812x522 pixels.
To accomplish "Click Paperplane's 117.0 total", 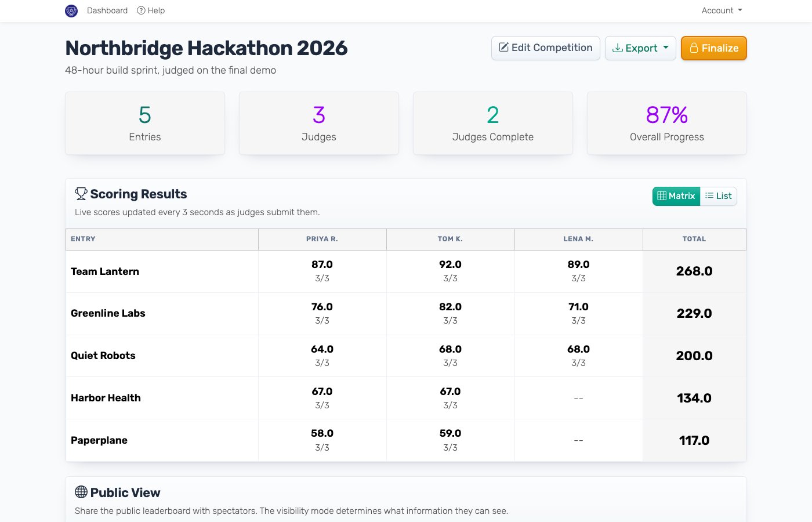I will pos(694,440).
